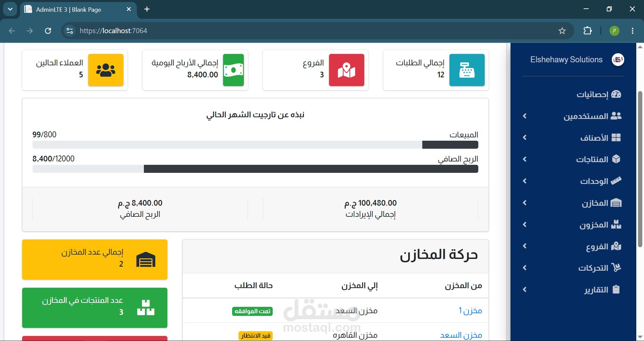Click the الربح الصافي 8,400/12000 progress bar

[255, 169]
